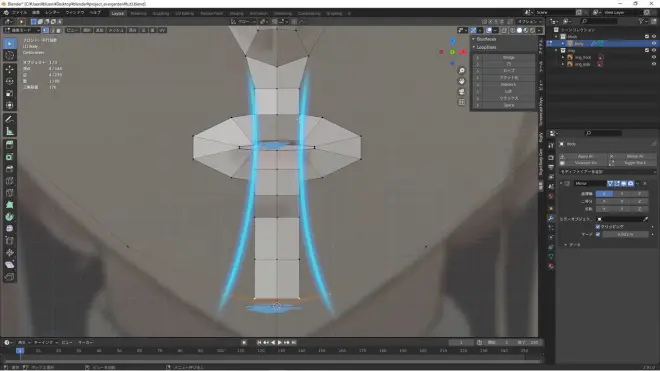Open the Window menu
Screen dimensions: 660x371
75,13
